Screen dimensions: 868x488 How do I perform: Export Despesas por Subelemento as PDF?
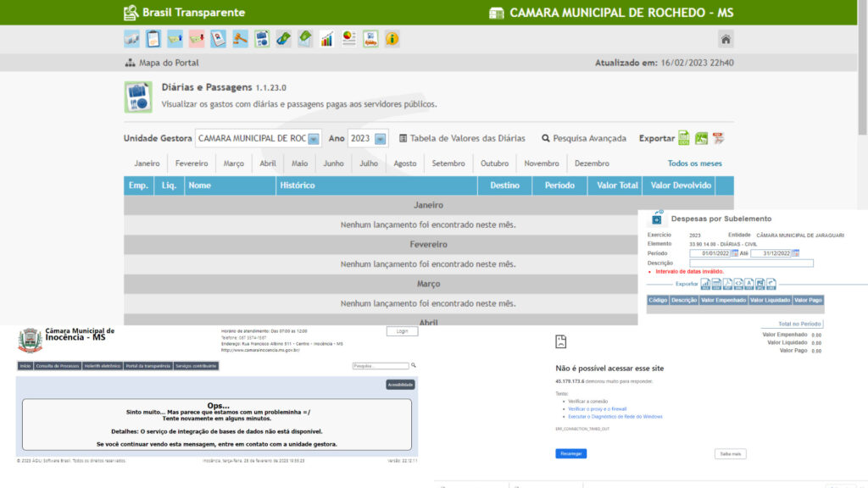coord(727,283)
